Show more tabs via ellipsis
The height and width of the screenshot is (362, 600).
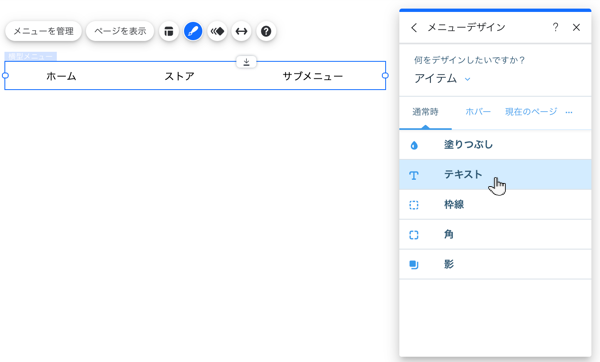(569, 112)
